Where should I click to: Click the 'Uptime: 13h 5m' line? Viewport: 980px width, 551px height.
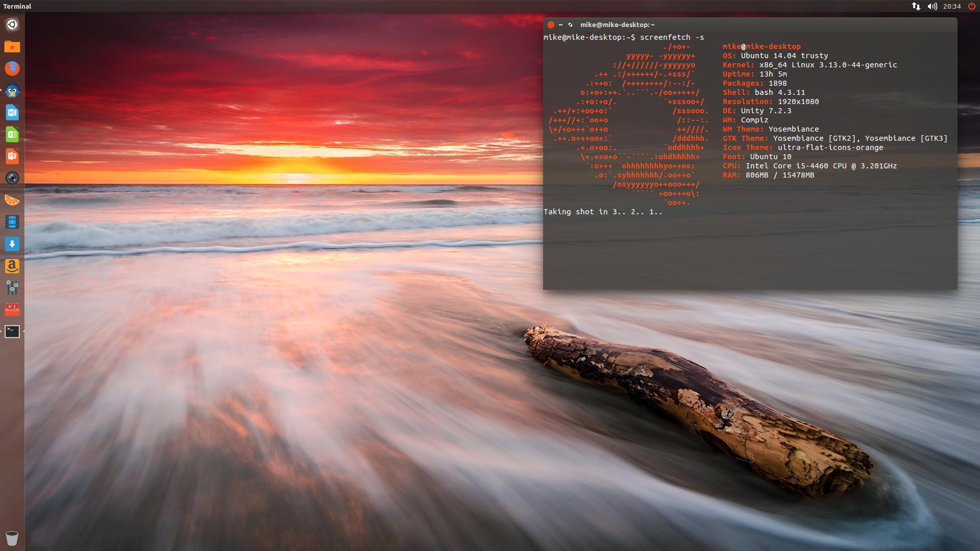[x=754, y=74]
